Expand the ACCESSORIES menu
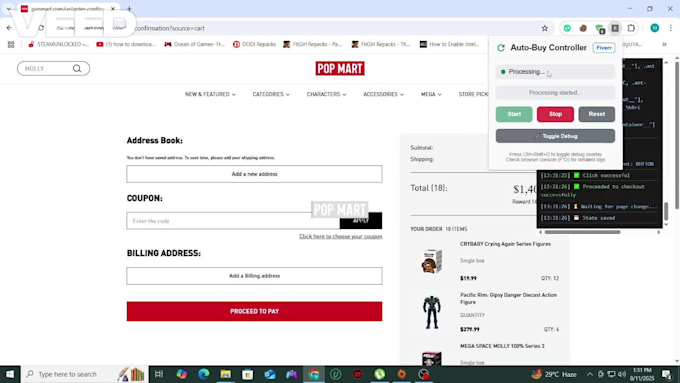The width and height of the screenshot is (680, 383). coord(383,94)
